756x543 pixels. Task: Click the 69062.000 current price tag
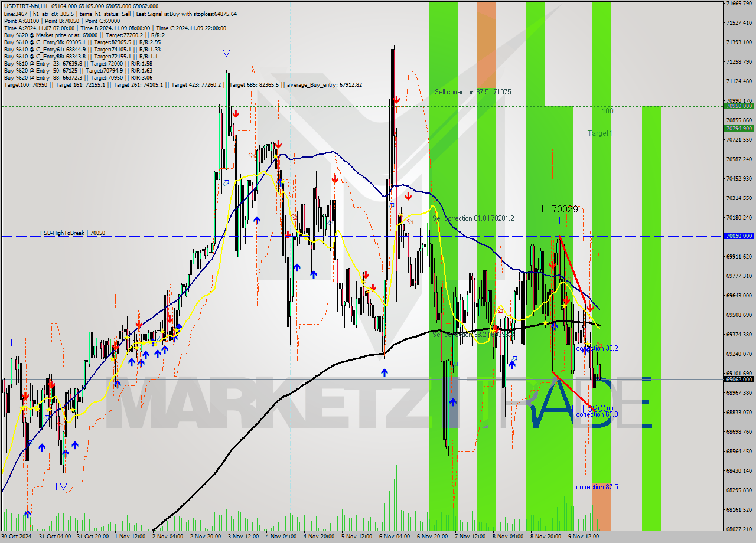click(x=739, y=380)
